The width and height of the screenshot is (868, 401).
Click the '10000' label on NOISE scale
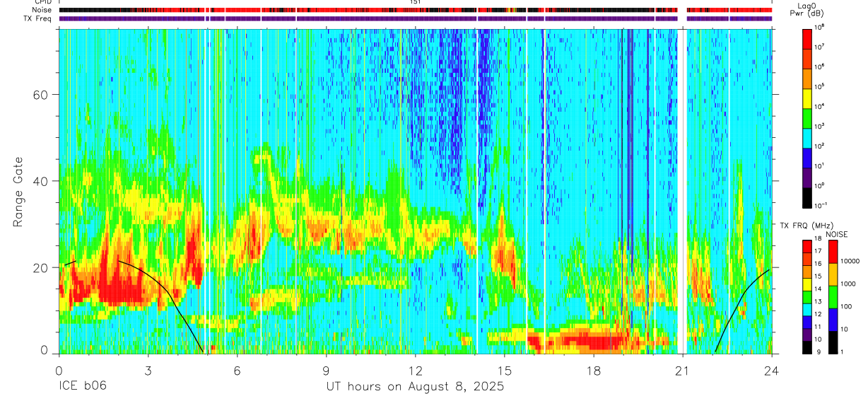click(x=850, y=262)
